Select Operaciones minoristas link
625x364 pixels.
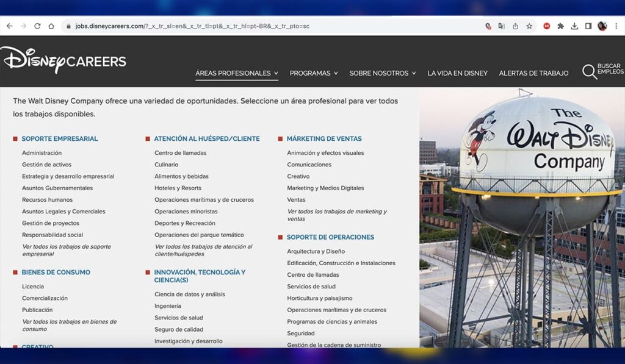pyautogui.click(x=186, y=212)
